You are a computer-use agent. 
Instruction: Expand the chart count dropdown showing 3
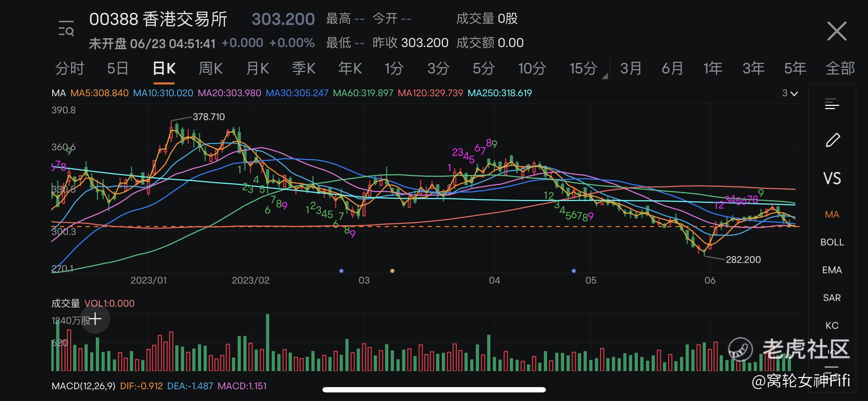click(790, 93)
